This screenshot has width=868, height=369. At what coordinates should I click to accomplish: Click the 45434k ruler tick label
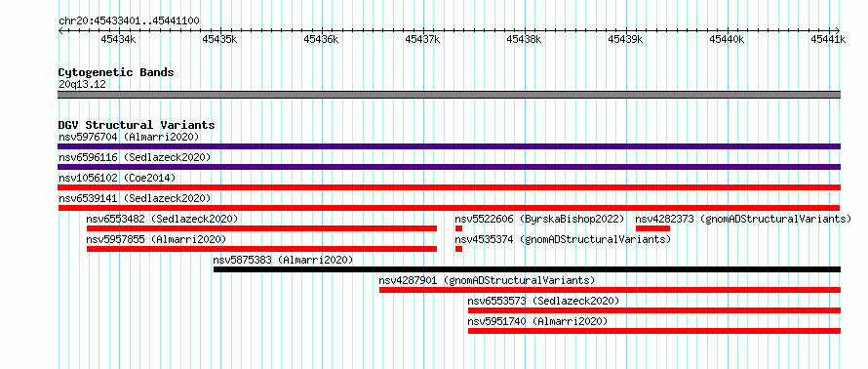pyautogui.click(x=118, y=39)
